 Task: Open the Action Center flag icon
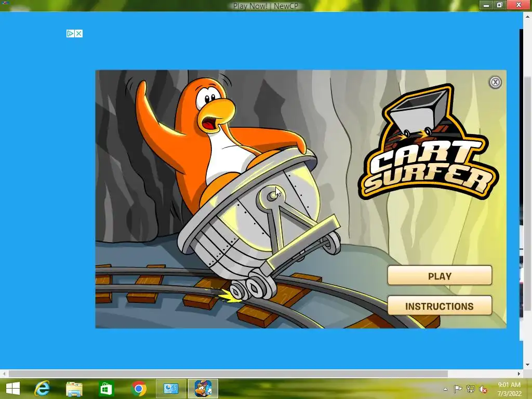pyautogui.click(x=458, y=389)
